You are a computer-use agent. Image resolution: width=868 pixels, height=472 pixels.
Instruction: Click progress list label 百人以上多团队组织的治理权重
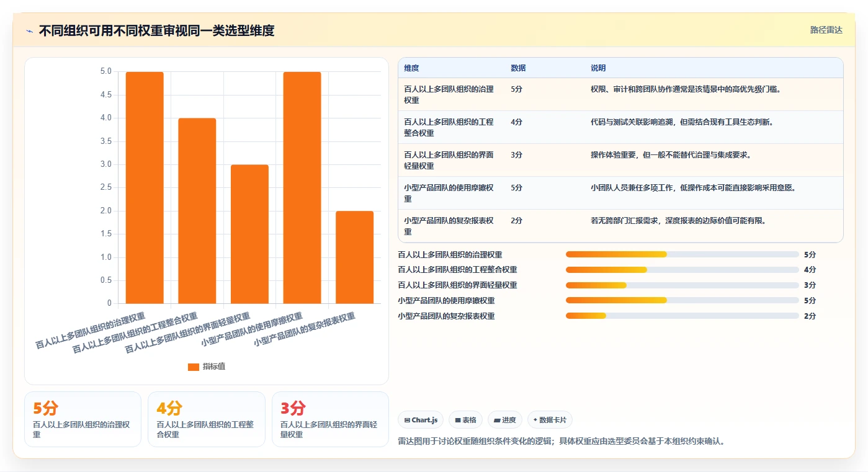pyautogui.click(x=450, y=254)
